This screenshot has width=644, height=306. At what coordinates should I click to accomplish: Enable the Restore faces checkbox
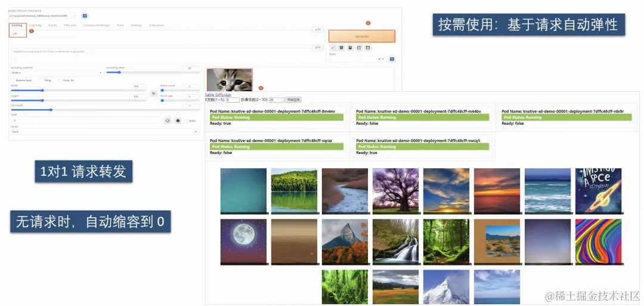coord(13,81)
